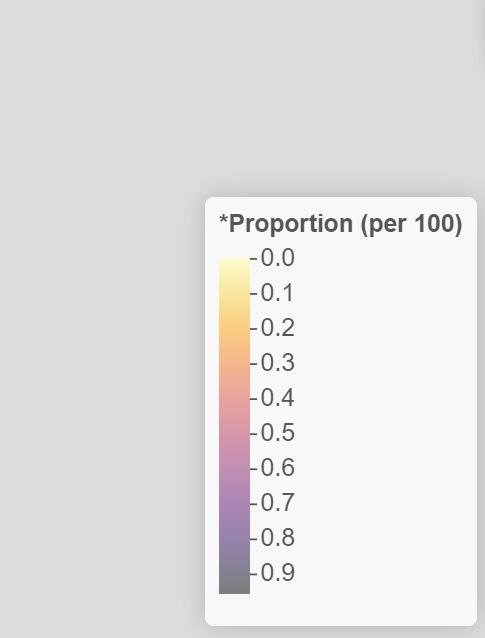Viewport: 485px width, 638px height.
Task: Pick the 0.5 legend label
Action: pyautogui.click(x=277, y=433)
